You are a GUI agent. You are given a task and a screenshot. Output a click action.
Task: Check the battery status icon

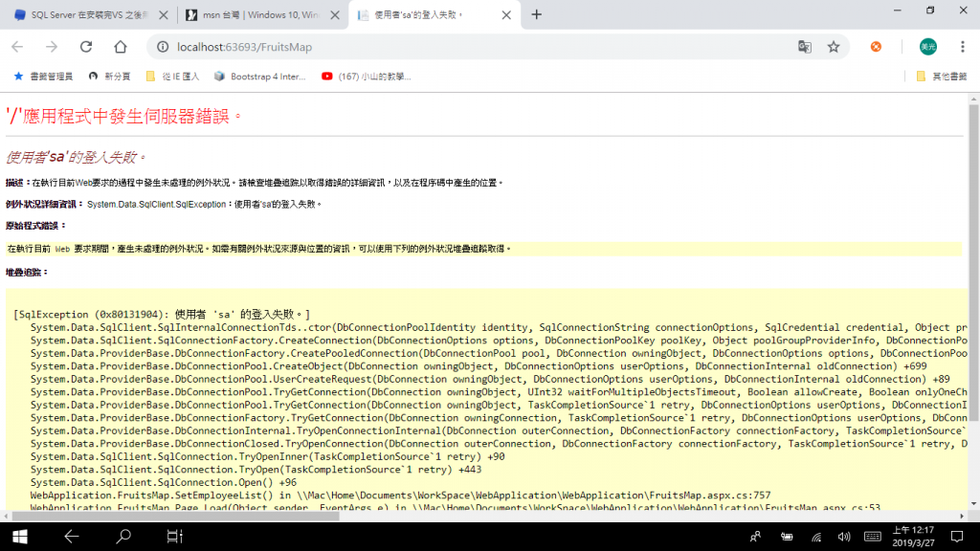point(787,537)
